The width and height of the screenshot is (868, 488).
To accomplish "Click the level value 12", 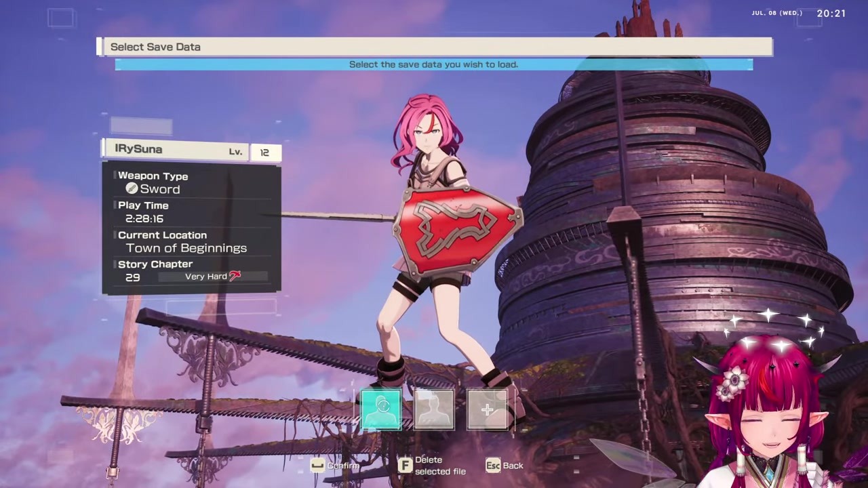I will pos(265,152).
